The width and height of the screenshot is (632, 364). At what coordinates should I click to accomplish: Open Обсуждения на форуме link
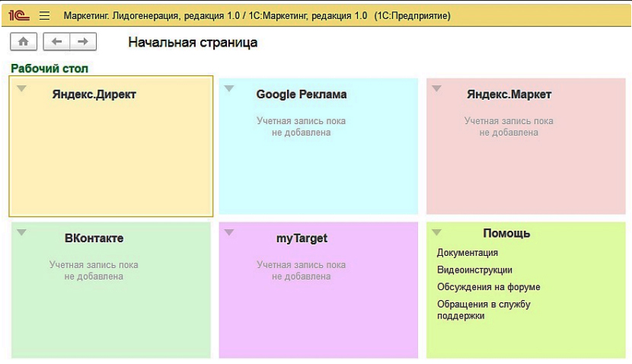click(489, 287)
